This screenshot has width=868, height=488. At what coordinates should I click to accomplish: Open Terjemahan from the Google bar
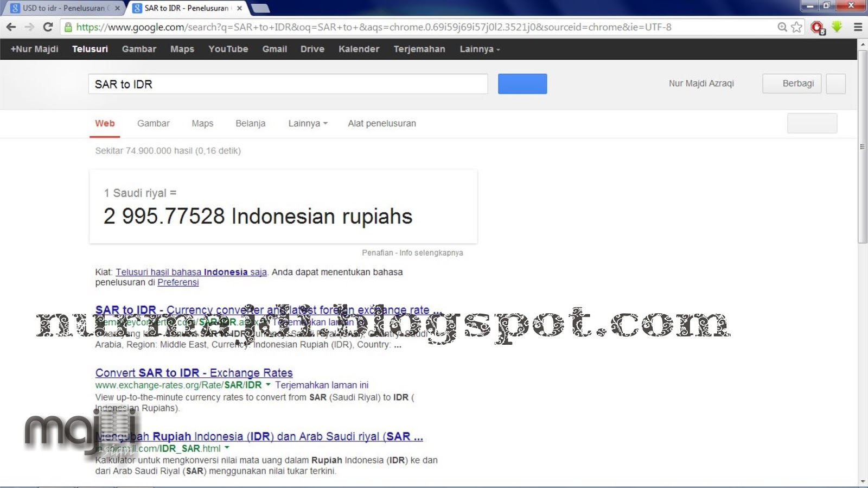(419, 49)
